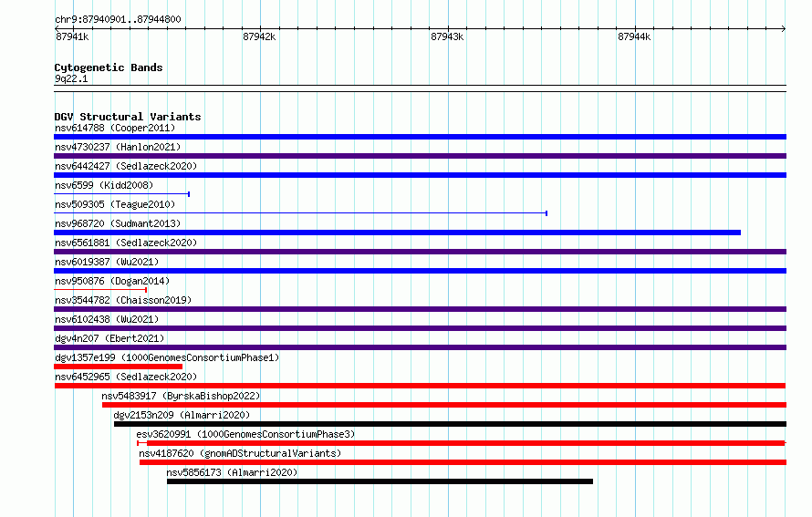Select the nsv950876 short red line
The width and height of the screenshot is (812, 517).
(x=100, y=290)
